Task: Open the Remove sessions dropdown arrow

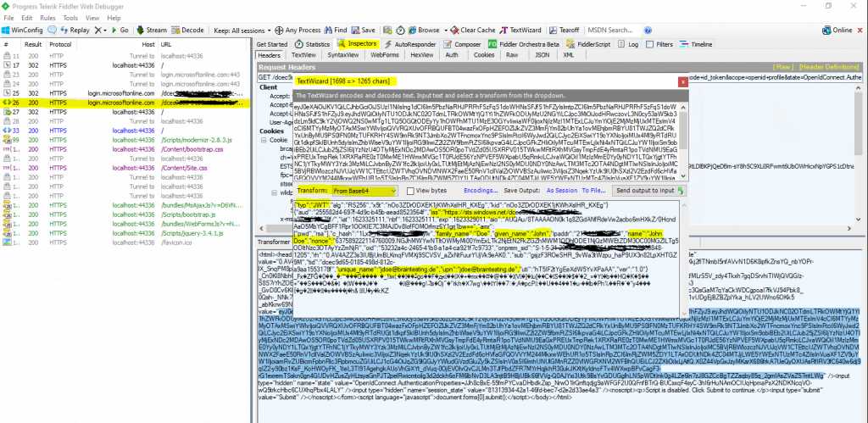Action: coord(104,30)
